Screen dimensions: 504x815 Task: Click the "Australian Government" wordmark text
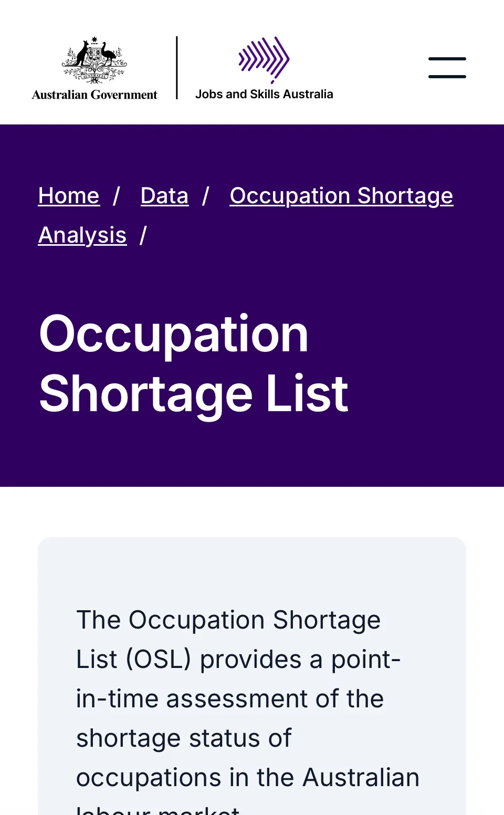pos(94,95)
